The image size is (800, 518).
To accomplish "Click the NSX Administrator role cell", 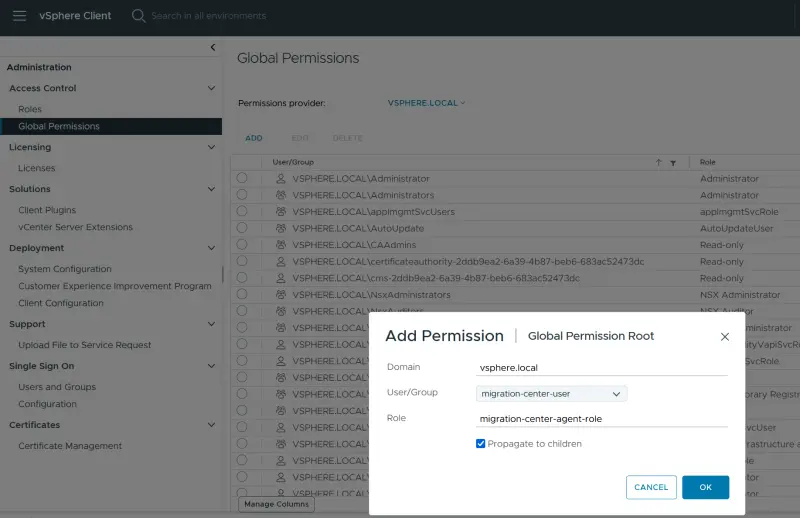I will coord(740,294).
